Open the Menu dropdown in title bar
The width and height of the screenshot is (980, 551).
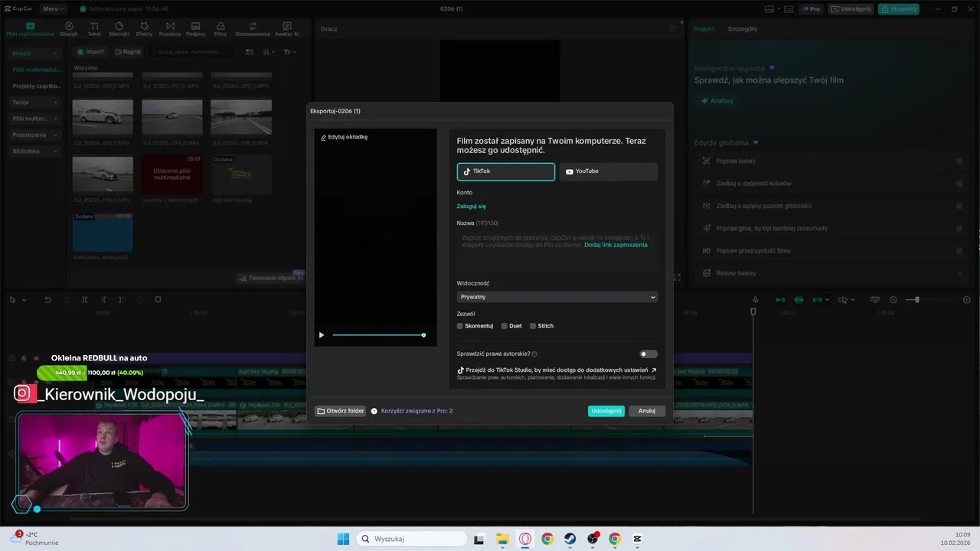(54, 9)
